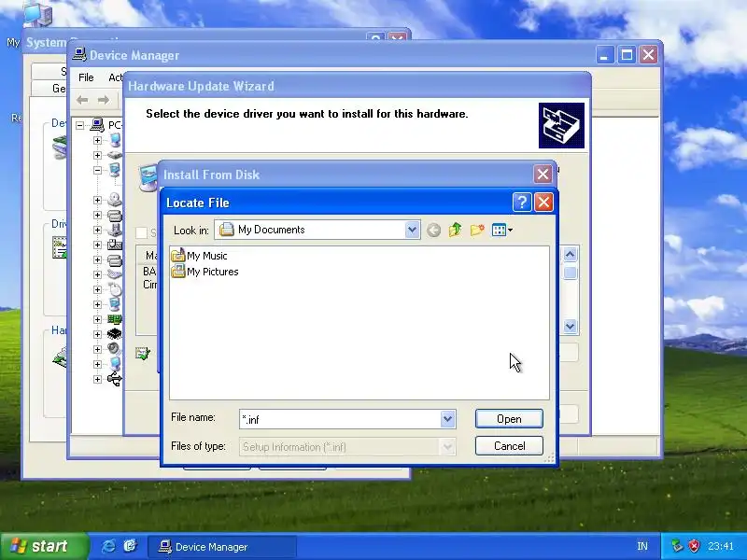Cancel the Locate File dialog
Viewport: 747px width, 560px height.
click(x=509, y=446)
